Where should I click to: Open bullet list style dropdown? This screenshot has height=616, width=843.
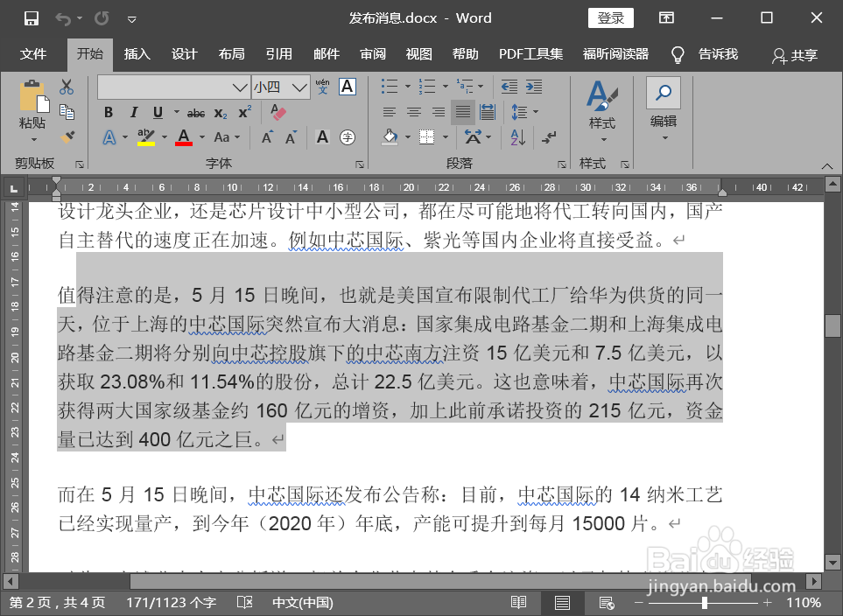408,87
